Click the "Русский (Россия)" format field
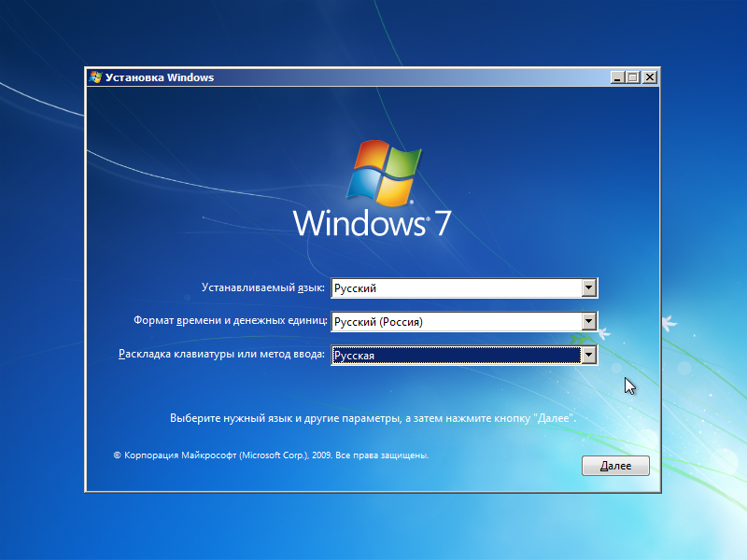Viewport: 747px width, 560px height. coord(456,322)
